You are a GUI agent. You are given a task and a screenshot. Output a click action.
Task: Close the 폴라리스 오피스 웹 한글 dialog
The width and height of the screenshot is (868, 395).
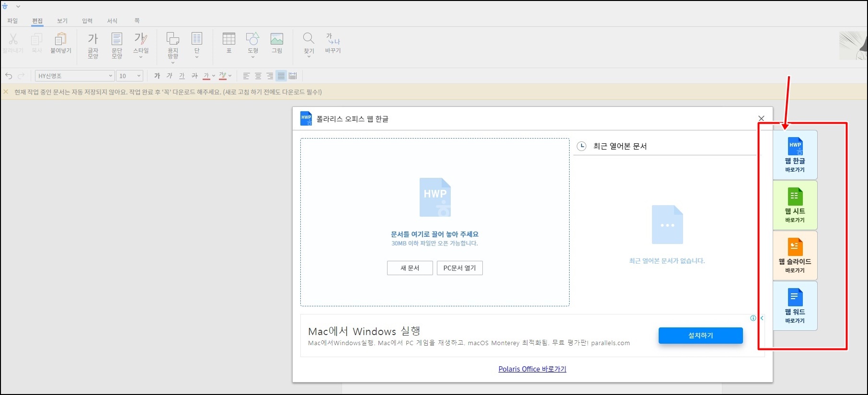761,118
